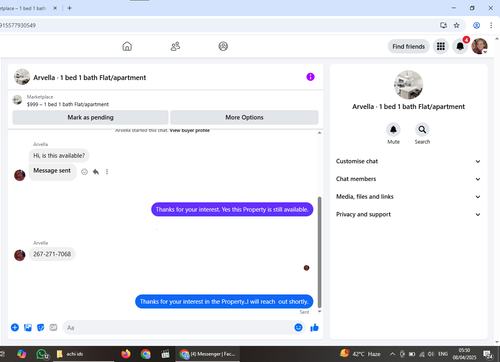
Task: Click 'I will reach out shortly' message
Action: [x=224, y=301]
